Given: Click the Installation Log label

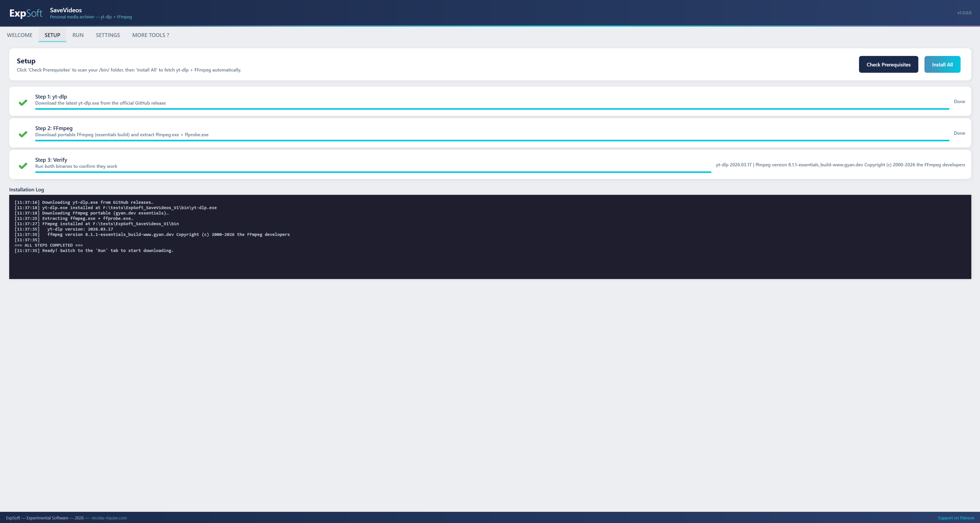Looking at the screenshot, I should tap(27, 189).
